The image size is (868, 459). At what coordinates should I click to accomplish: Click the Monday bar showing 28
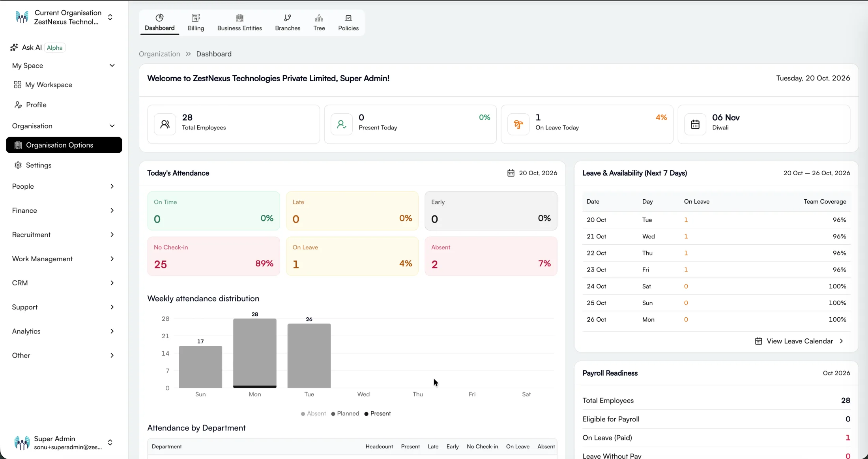pos(255,353)
